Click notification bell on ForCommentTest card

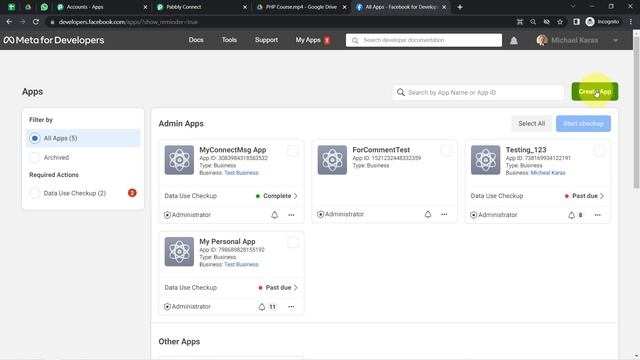pyautogui.click(x=427, y=214)
